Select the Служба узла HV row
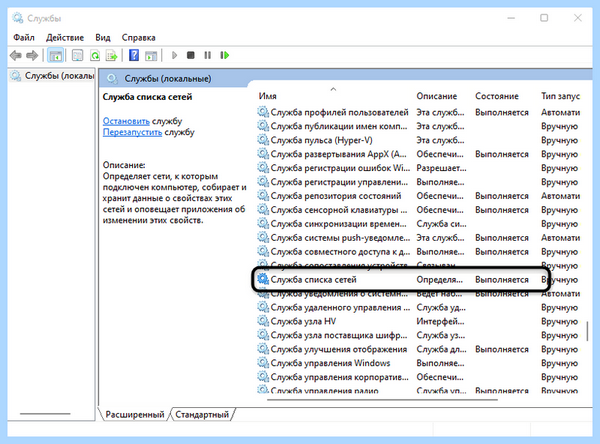The height and width of the screenshot is (444, 600). tap(419, 321)
